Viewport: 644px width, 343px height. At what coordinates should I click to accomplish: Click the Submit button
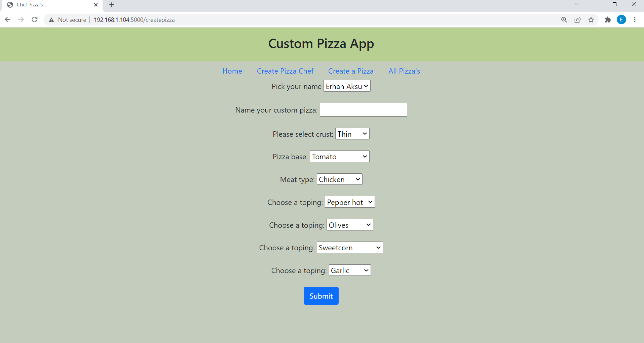pyautogui.click(x=321, y=296)
